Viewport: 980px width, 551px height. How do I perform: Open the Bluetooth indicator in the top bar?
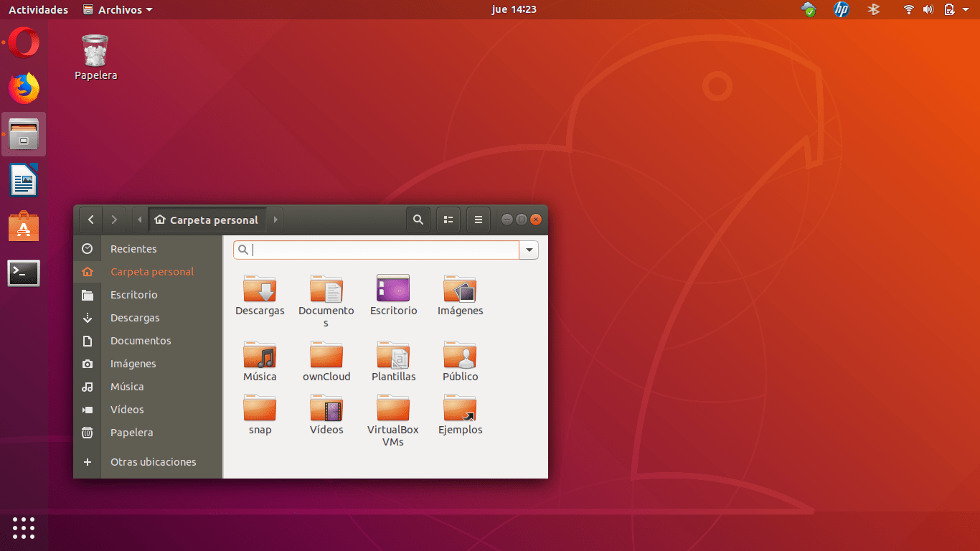pos(874,9)
